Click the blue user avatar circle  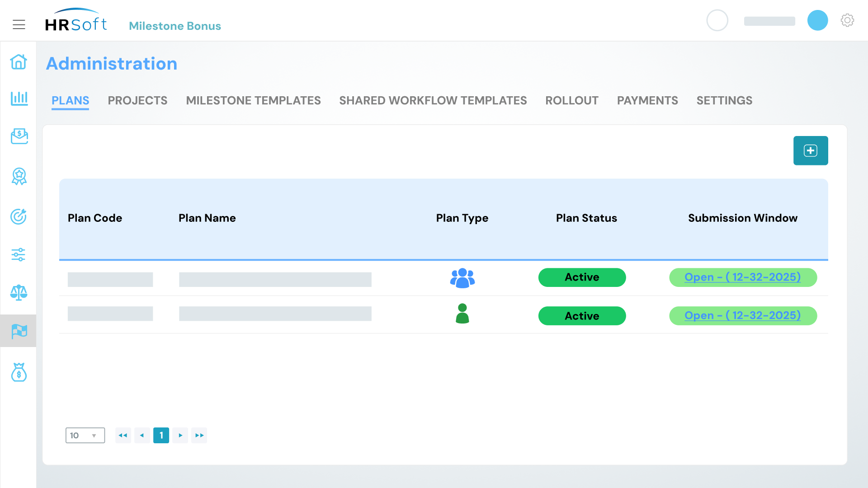(817, 20)
